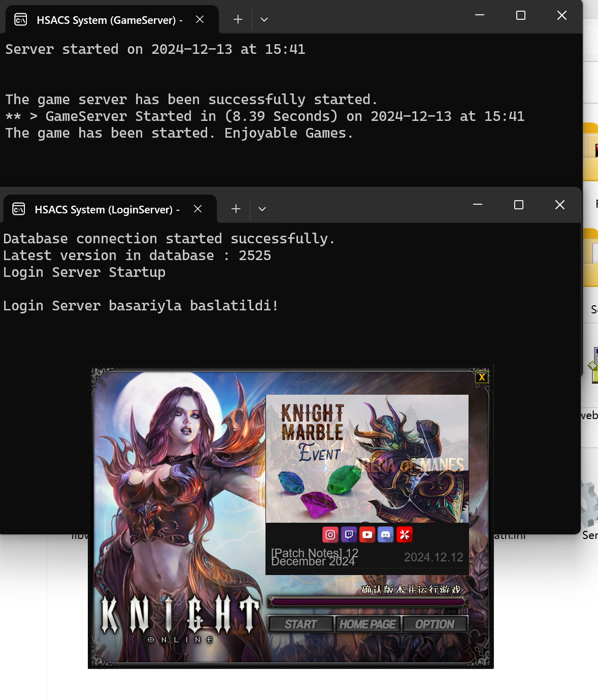Click the red repair tools icon
The height and width of the screenshot is (700, 598).
405,534
